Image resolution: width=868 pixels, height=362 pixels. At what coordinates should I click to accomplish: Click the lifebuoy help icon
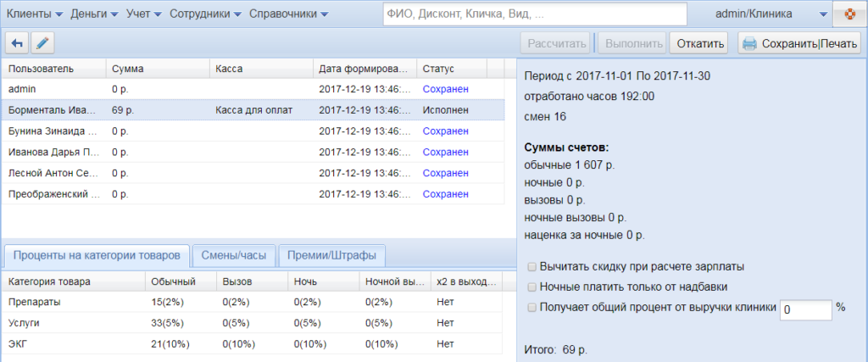[849, 14]
